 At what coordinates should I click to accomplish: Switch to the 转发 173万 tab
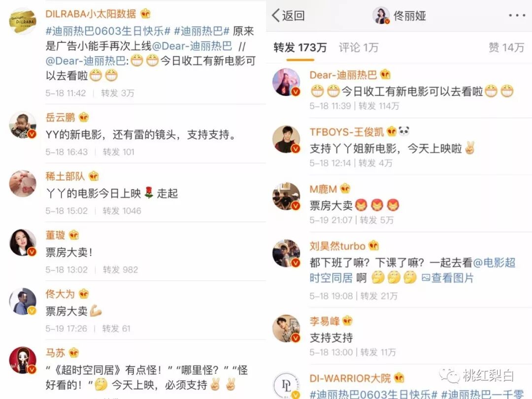click(300, 47)
